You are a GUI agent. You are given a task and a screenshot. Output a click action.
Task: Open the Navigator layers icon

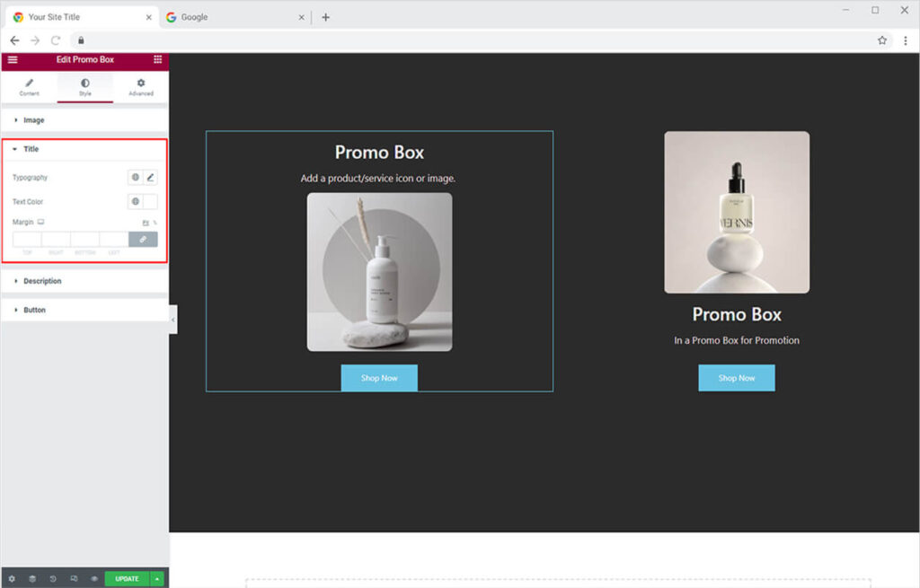pyautogui.click(x=32, y=579)
